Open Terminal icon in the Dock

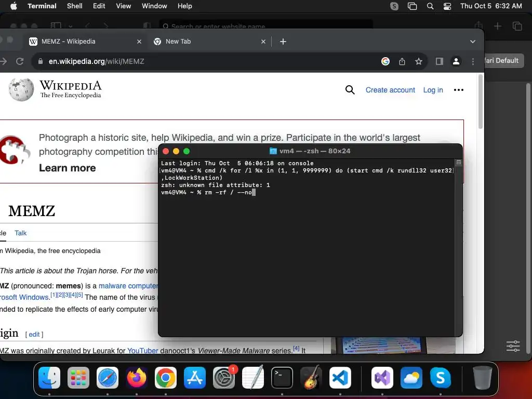(x=282, y=378)
